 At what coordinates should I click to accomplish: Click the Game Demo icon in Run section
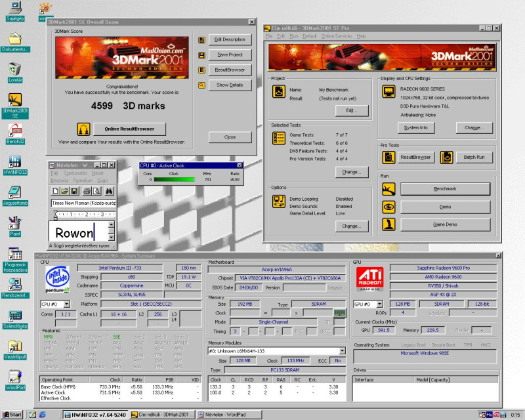(x=388, y=224)
